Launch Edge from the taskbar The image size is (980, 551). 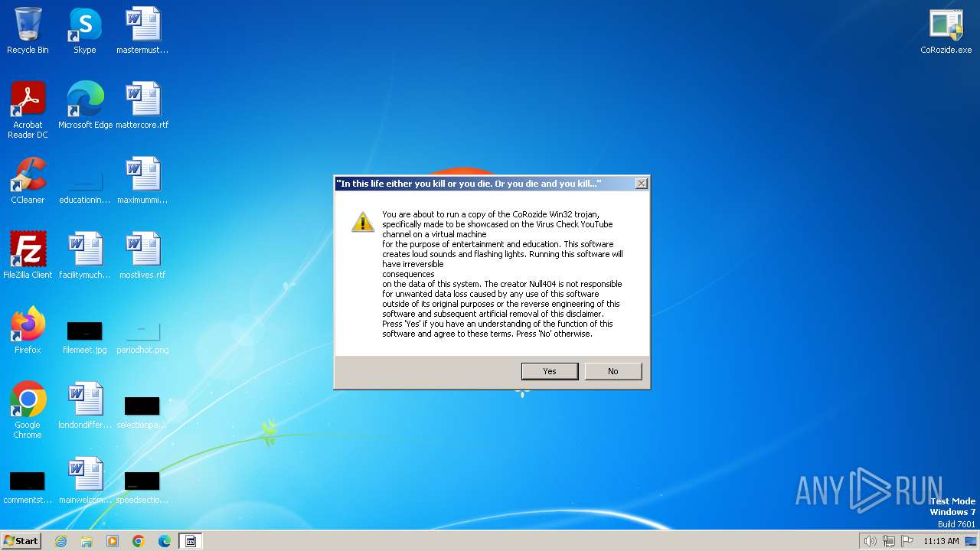[x=165, y=541]
